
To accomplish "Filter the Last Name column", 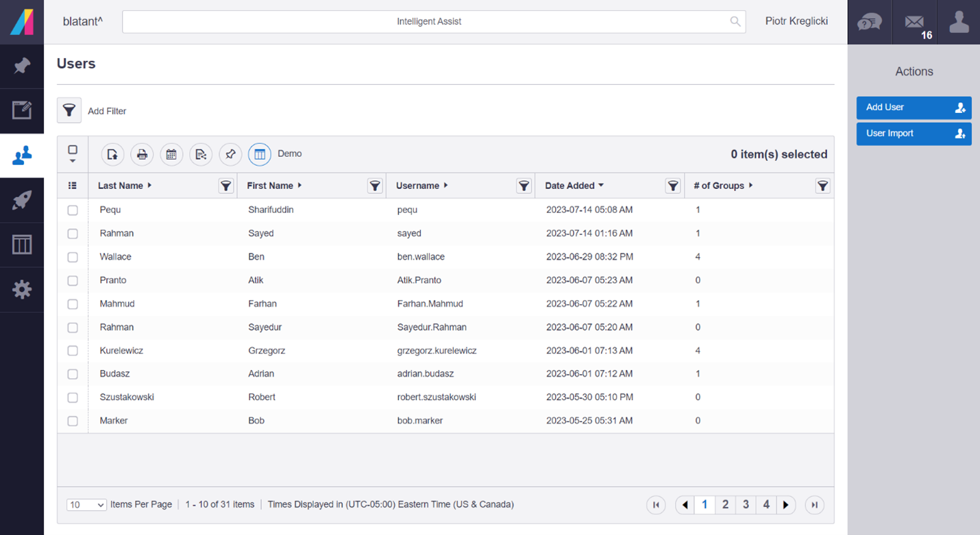I will [226, 186].
